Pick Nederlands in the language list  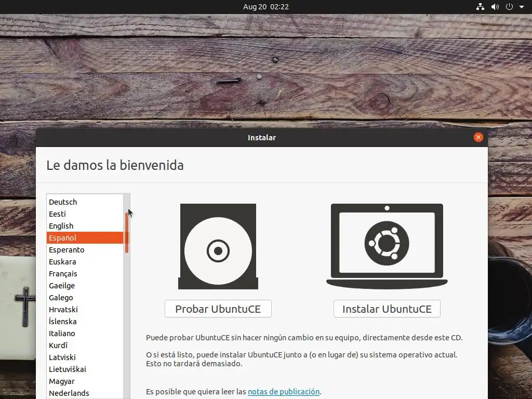pyautogui.click(x=85, y=393)
